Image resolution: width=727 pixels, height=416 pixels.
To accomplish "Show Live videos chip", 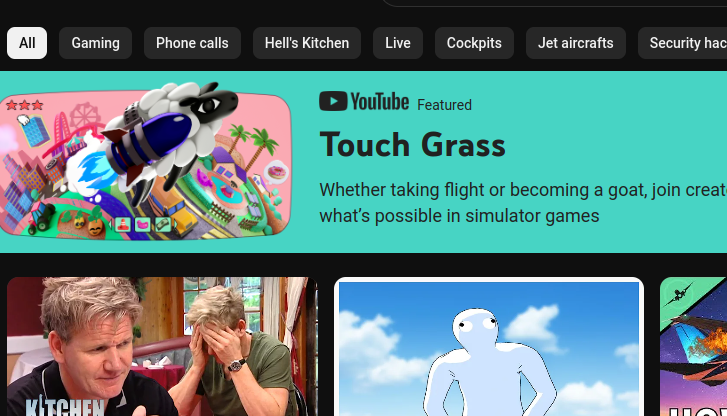I will 398,43.
